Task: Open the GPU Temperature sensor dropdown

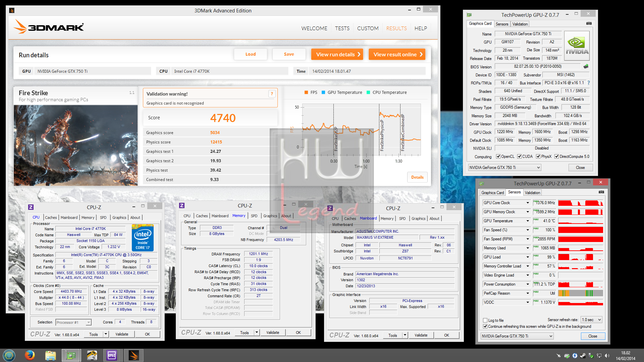Action: click(528, 221)
